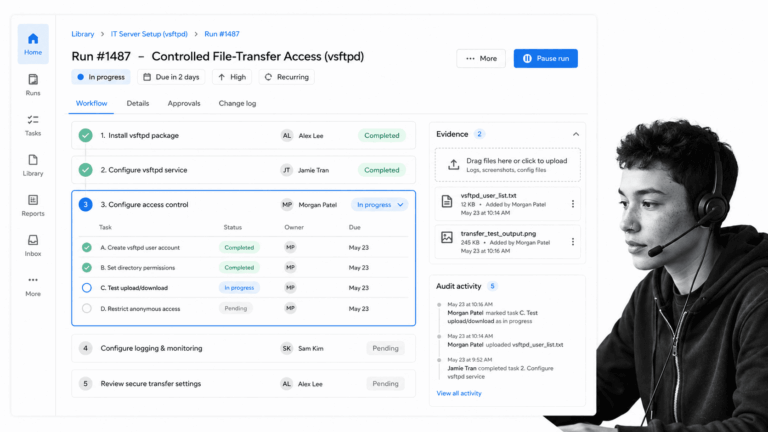The height and width of the screenshot is (432, 768).
Task: Open Reports from the sidebar
Action: click(x=33, y=205)
